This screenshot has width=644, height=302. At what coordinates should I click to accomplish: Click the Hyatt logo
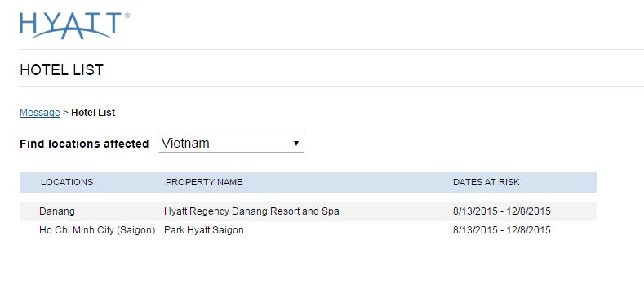tap(74, 25)
